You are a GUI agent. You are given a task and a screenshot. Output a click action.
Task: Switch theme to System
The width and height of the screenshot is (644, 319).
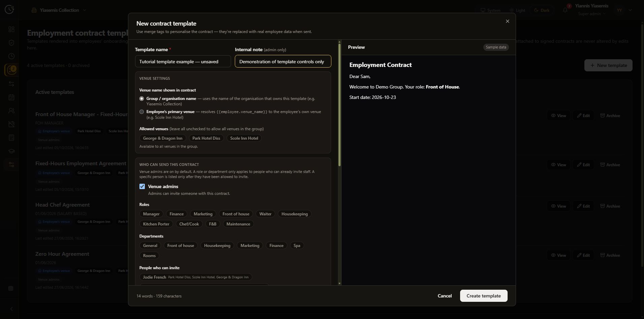click(x=491, y=10)
